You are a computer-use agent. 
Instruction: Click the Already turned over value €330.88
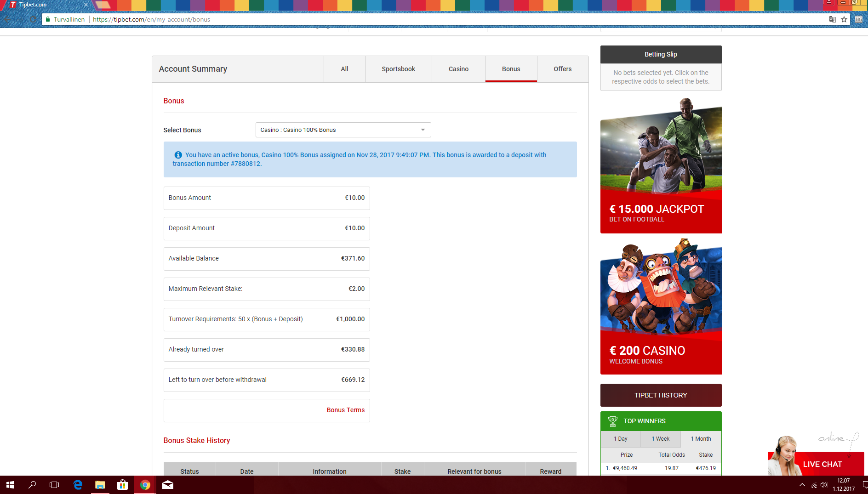(353, 349)
